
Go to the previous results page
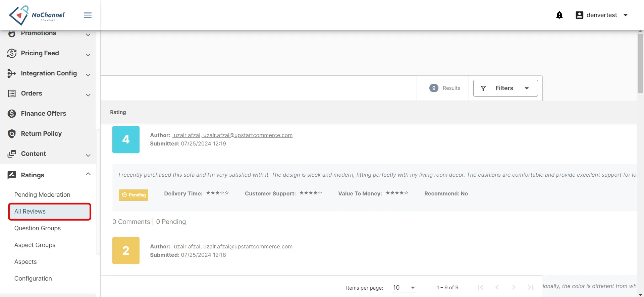point(497,287)
